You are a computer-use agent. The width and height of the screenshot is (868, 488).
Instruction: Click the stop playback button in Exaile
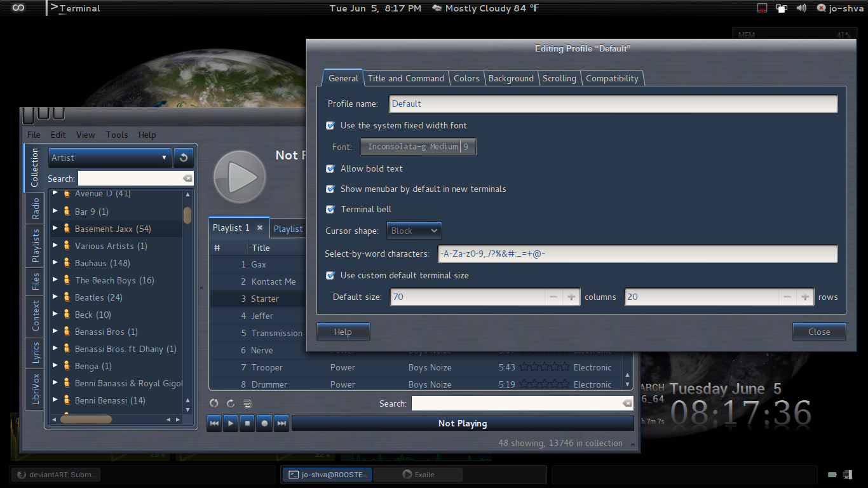pyautogui.click(x=248, y=423)
